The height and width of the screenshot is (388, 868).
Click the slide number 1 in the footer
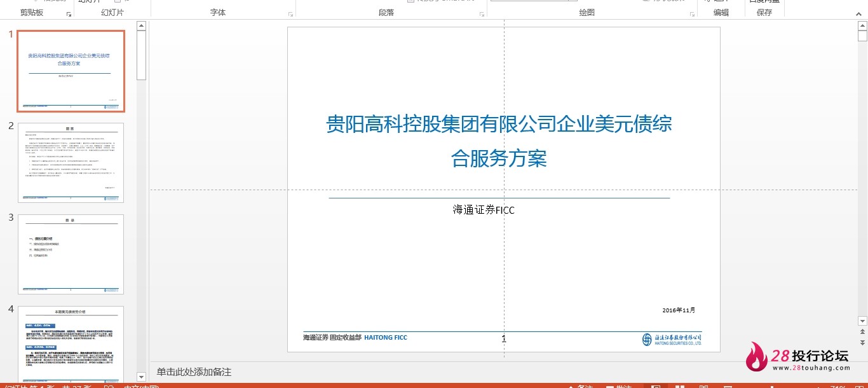[x=504, y=339]
